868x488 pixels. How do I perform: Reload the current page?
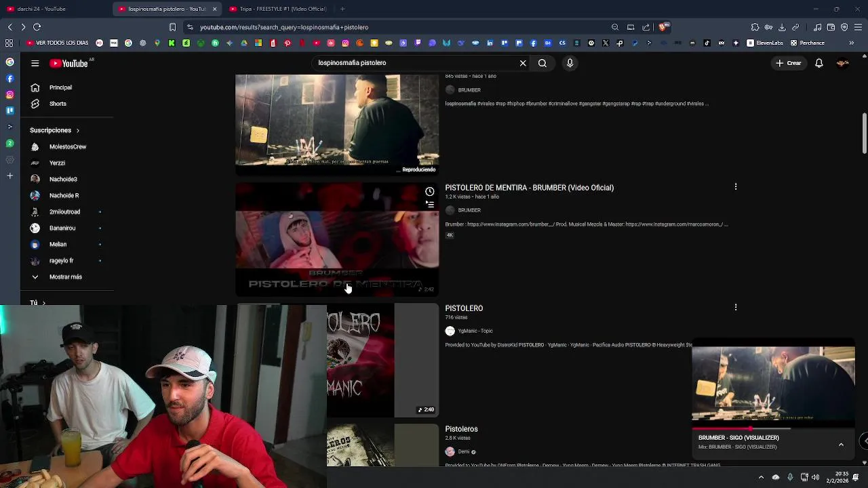coord(37,27)
